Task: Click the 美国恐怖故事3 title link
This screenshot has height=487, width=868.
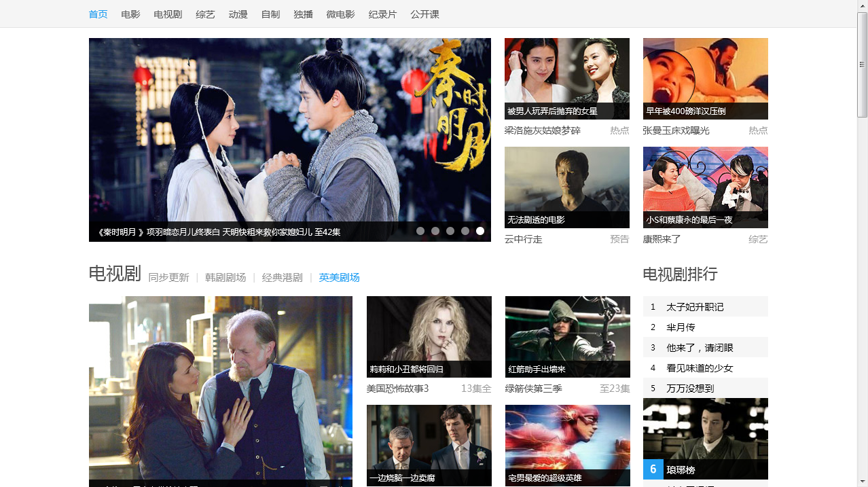Action: (398, 389)
